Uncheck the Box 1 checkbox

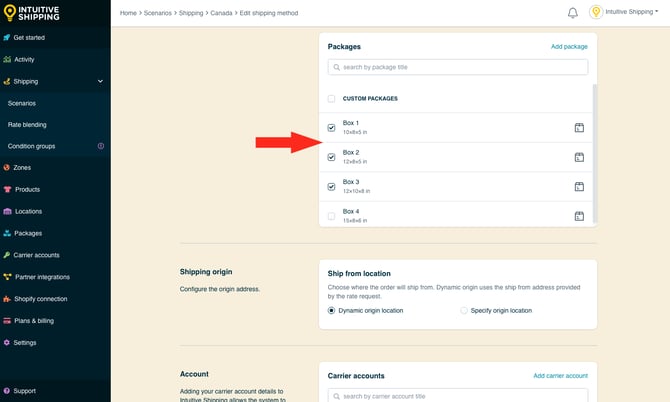pyautogui.click(x=331, y=128)
